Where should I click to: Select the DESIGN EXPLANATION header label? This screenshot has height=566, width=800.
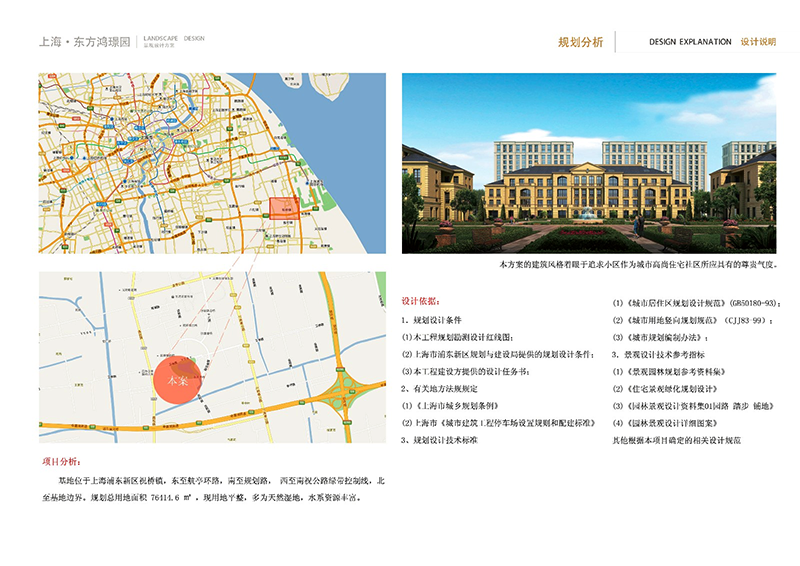pyautogui.click(x=690, y=42)
